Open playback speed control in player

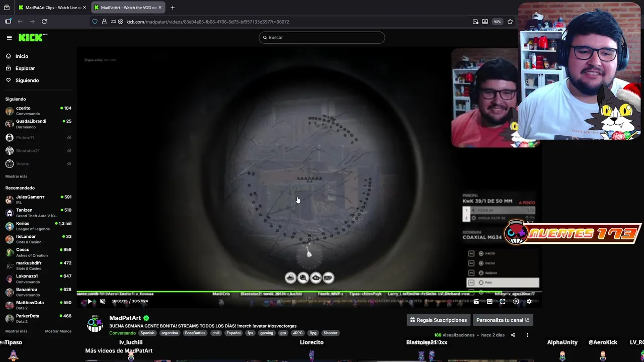click(516, 301)
